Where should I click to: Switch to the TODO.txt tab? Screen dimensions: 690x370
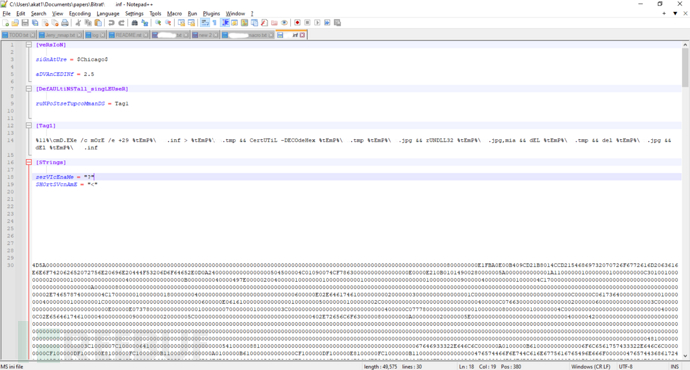18,35
